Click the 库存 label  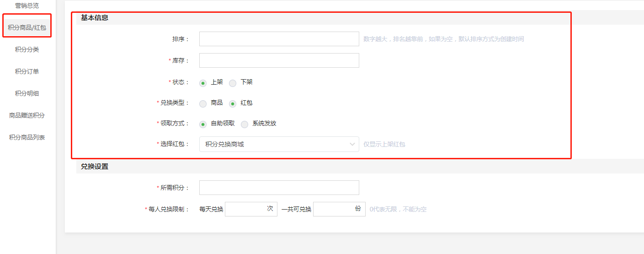point(179,60)
